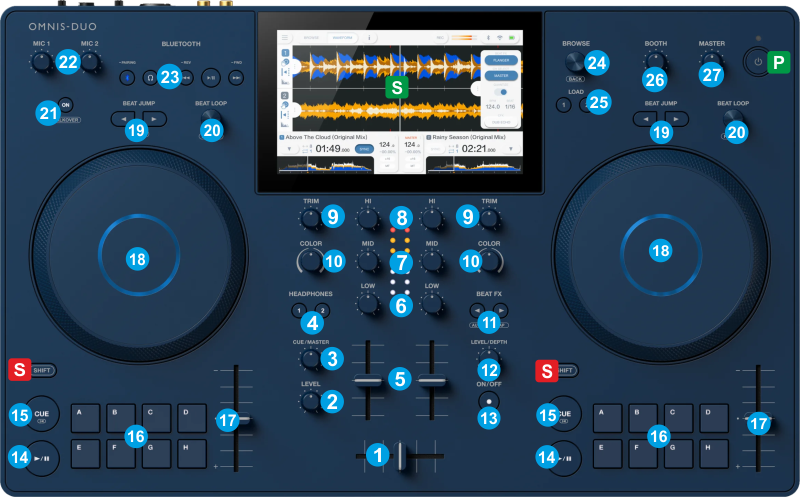
Task: Toggle the mic talkover ON button
Action: coord(66,104)
